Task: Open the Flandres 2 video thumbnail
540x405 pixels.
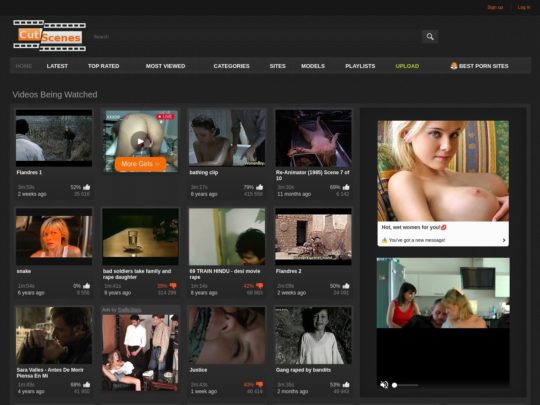Action: (313, 237)
